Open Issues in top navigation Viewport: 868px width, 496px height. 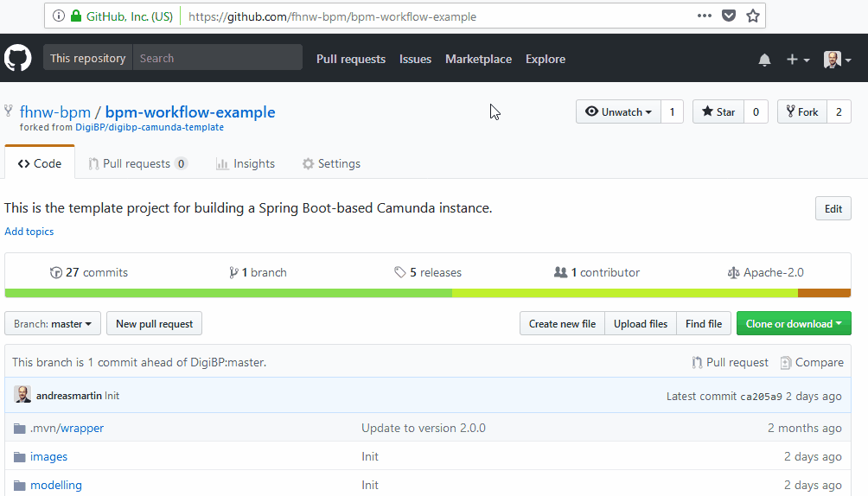[415, 60]
